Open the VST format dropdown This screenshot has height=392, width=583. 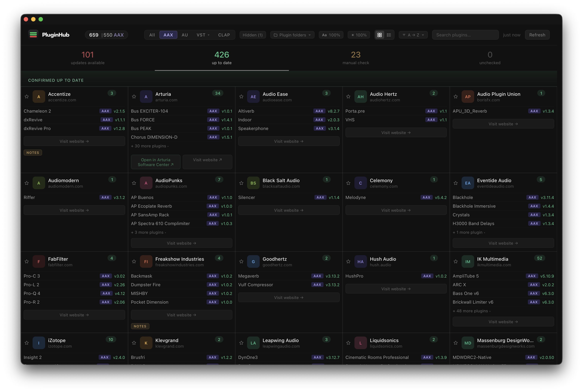pyautogui.click(x=203, y=35)
